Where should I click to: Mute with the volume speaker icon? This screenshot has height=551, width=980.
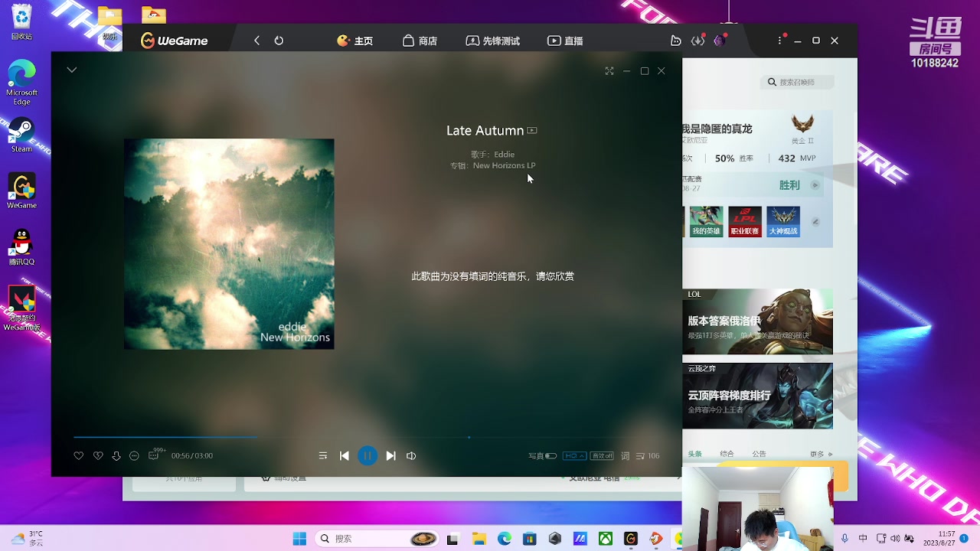[x=411, y=456]
